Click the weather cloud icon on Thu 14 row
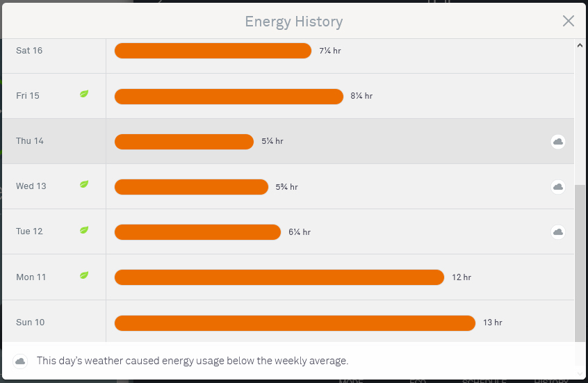 [x=557, y=142]
